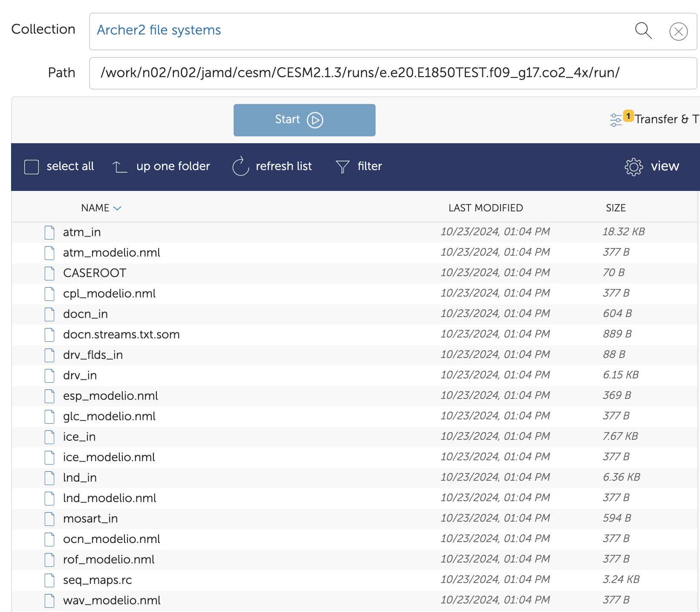
Task: Select the drv_flds_in file row
Action: click(x=93, y=355)
